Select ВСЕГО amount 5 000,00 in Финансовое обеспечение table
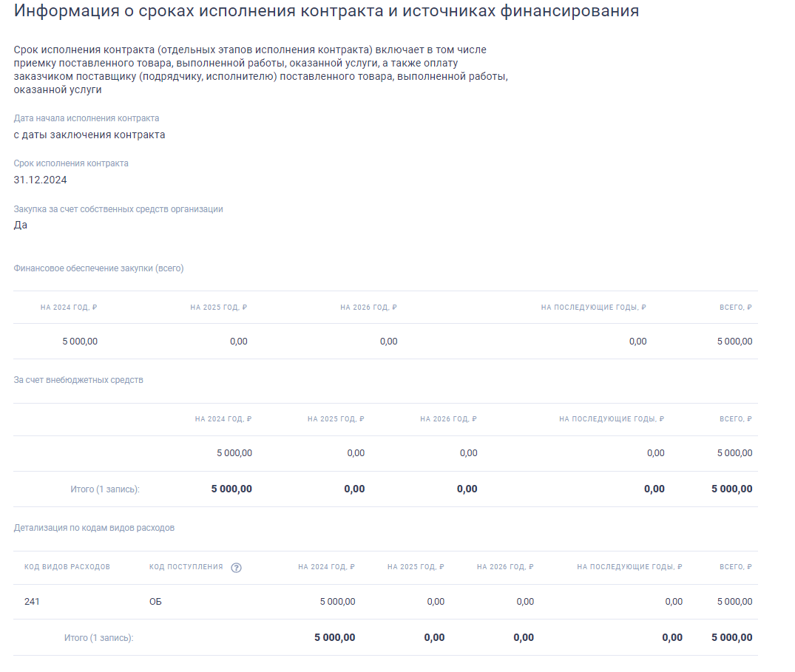795x672 pixels. [x=734, y=342]
